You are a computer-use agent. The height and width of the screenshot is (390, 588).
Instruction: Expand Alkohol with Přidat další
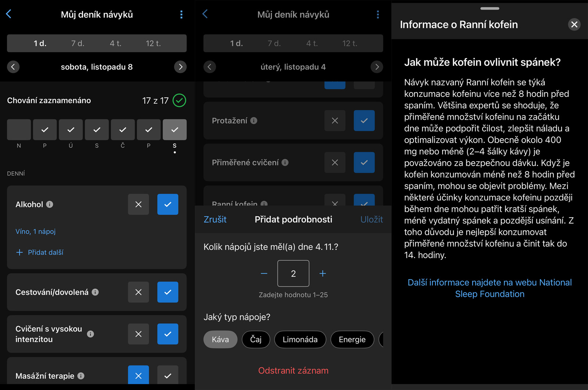pyautogui.click(x=40, y=253)
